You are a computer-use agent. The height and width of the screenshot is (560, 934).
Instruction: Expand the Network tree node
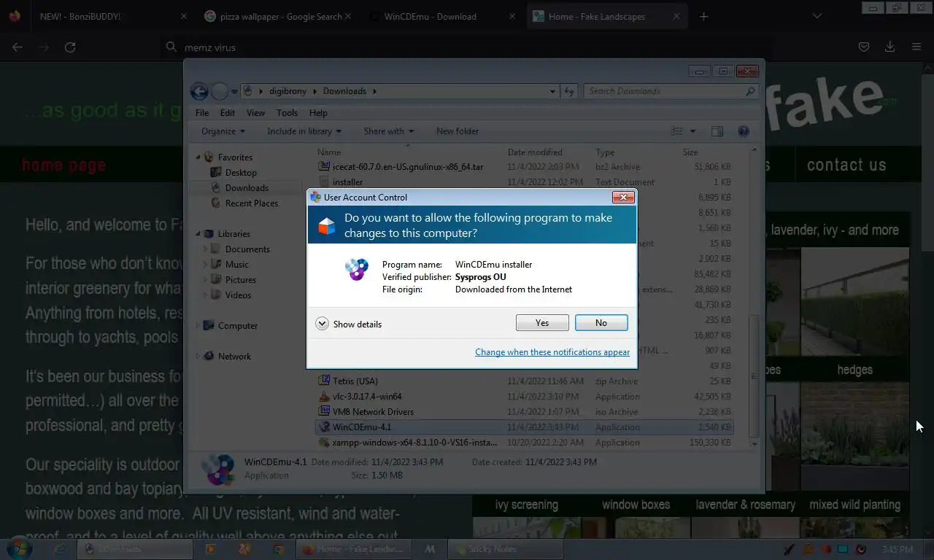point(198,356)
